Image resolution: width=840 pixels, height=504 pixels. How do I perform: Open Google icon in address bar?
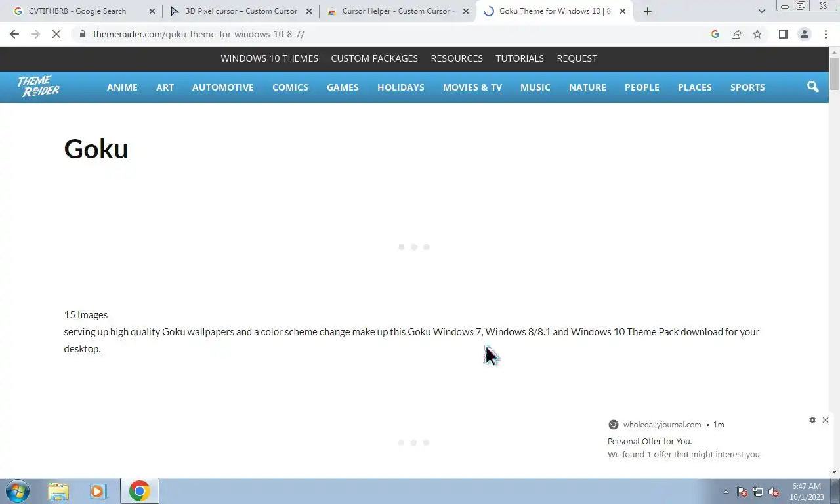pyautogui.click(x=715, y=34)
